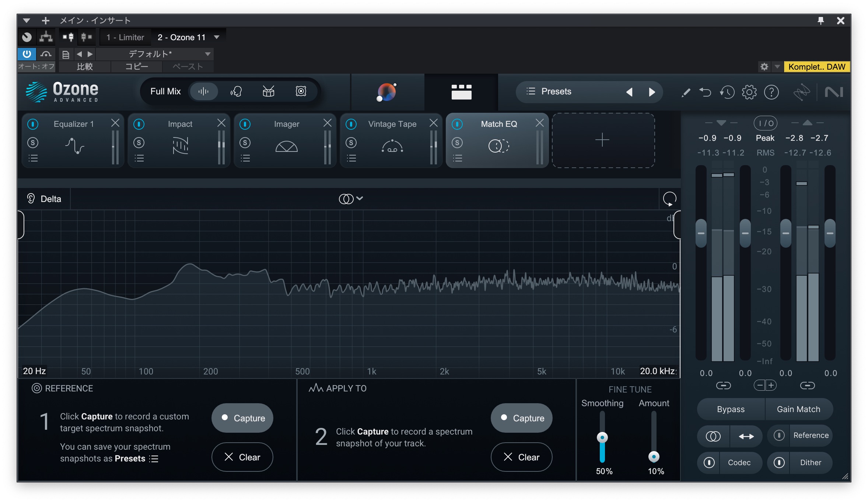Open the module chain view icon

461,92
